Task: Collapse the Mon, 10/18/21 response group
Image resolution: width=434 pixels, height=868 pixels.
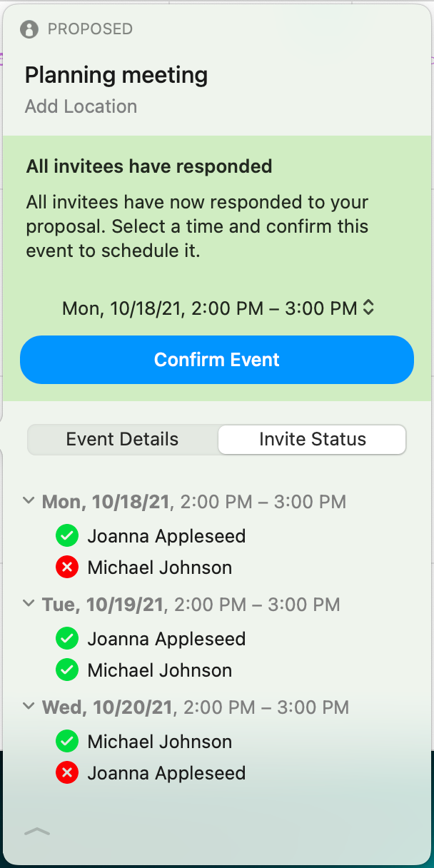Action: [29, 500]
